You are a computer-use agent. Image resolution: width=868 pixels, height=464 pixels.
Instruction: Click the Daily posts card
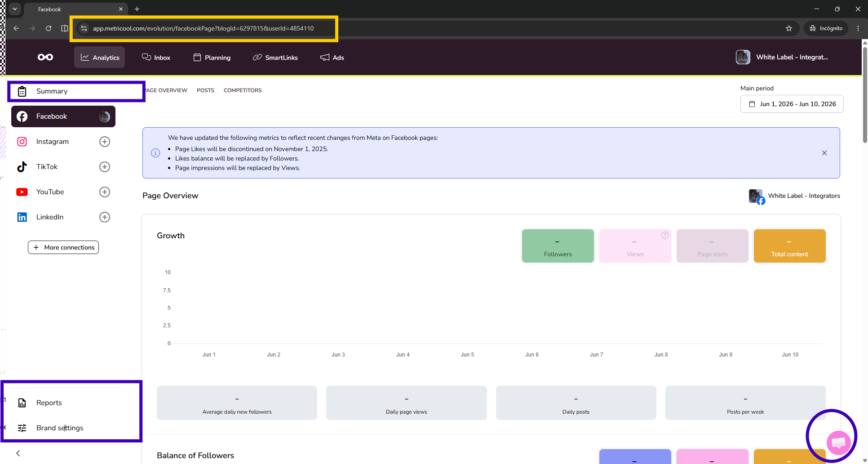coord(576,403)
